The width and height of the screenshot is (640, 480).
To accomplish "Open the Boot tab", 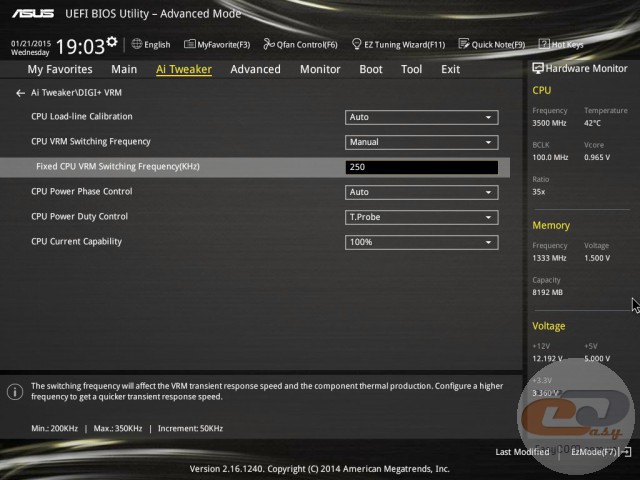I will [x=371, y=69].
